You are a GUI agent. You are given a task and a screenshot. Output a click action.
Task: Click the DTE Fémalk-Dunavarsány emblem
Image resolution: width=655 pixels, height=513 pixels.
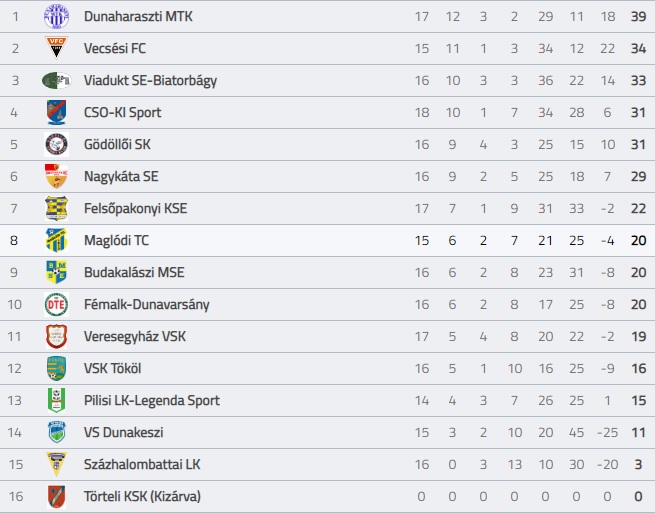tap(56, 304)
